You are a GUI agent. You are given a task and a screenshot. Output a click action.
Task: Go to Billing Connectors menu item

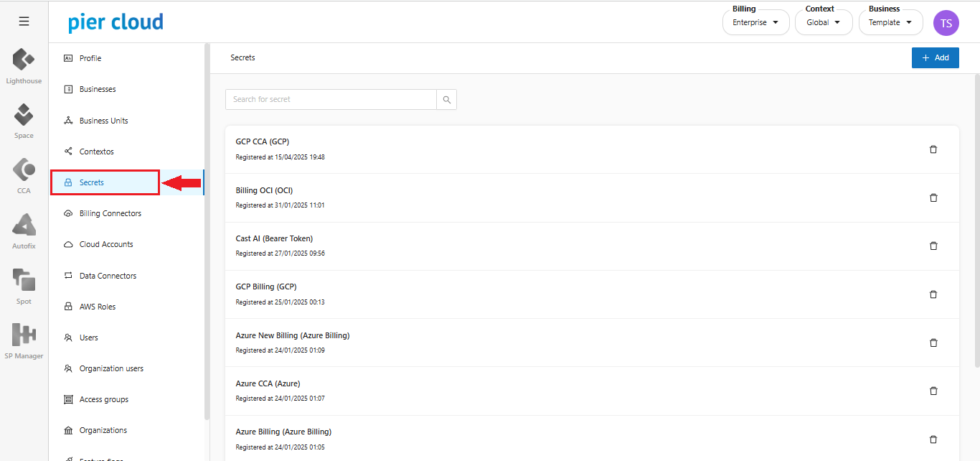click(110, 213)
